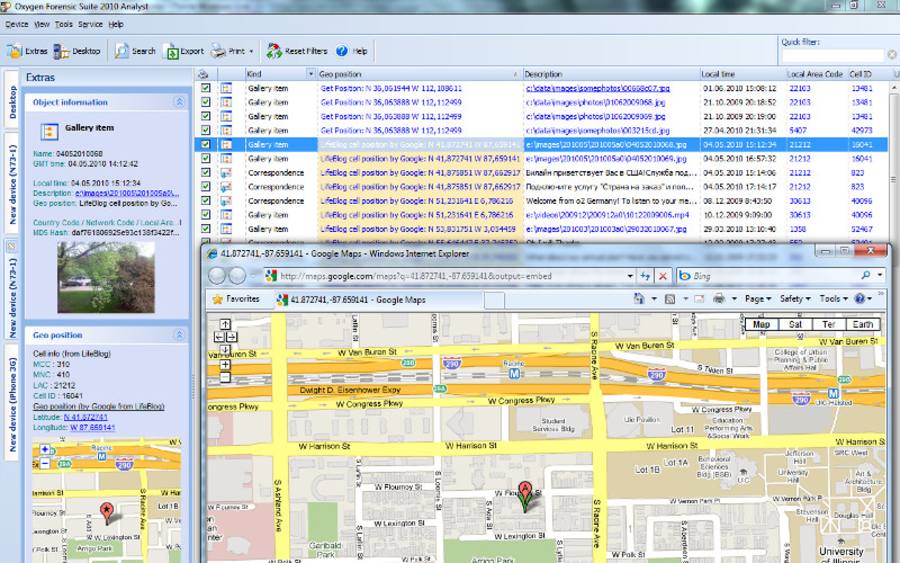This screenshot has height=563, width=900.
Task: Zoom in on the large Google map
Action: click(225, 364)
